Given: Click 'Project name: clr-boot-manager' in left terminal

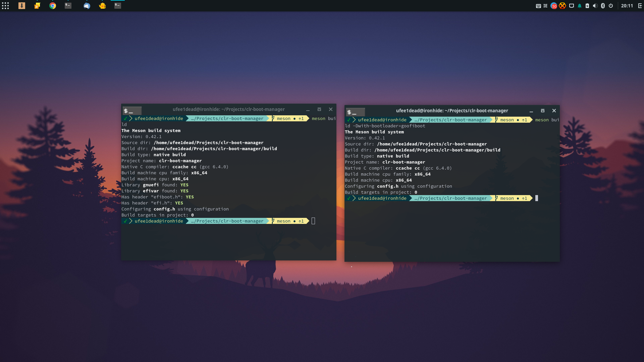Looking at the screenshot, I should coord(162,161).
